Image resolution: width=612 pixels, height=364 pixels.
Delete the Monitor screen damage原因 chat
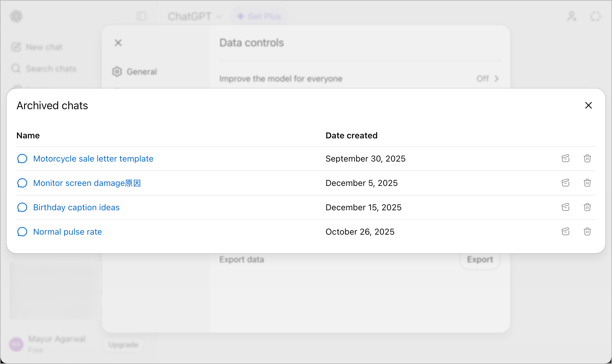tap(587, 183)
